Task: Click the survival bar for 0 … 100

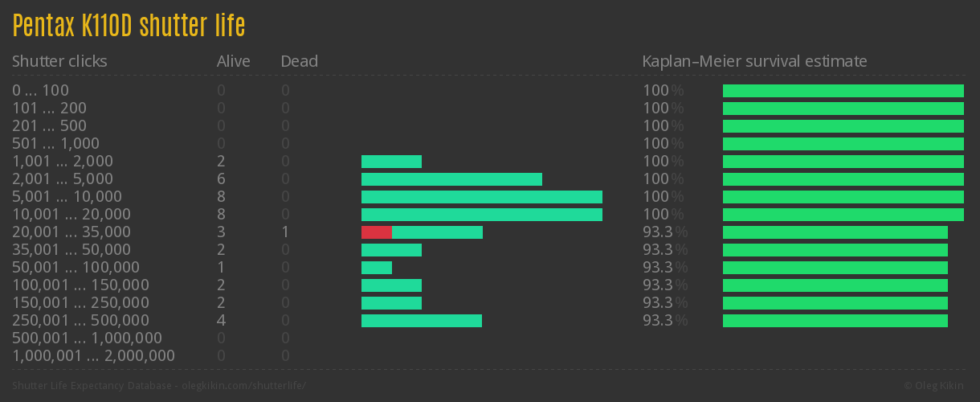Action: pyautogui.click(x=843, y=91)
